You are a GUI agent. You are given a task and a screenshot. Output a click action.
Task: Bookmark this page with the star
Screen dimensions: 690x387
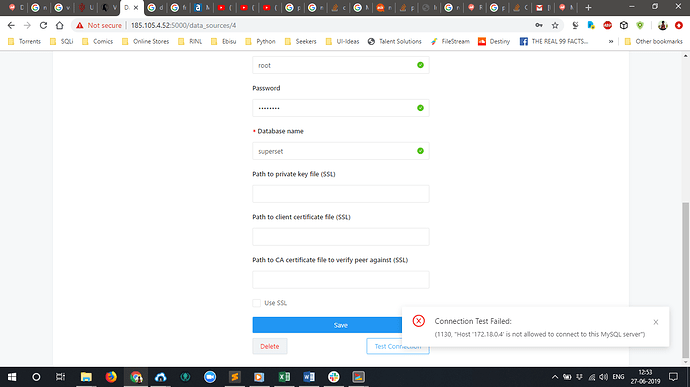click(x=555, y=26)
